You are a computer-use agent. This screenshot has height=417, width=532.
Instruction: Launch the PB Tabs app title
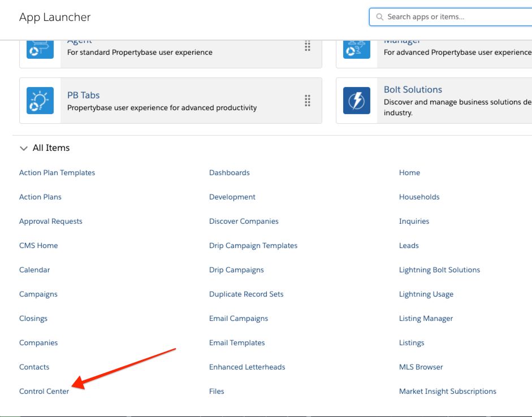(x=83, y=95)
